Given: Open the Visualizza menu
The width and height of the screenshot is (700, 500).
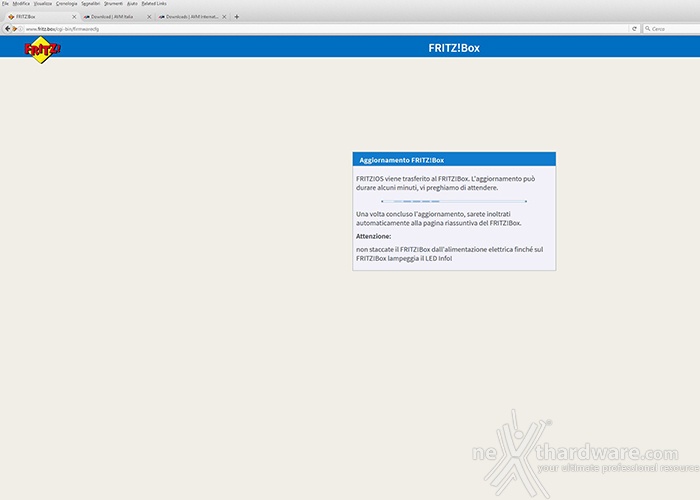Looking at the screenshot, I should [43, 4].
